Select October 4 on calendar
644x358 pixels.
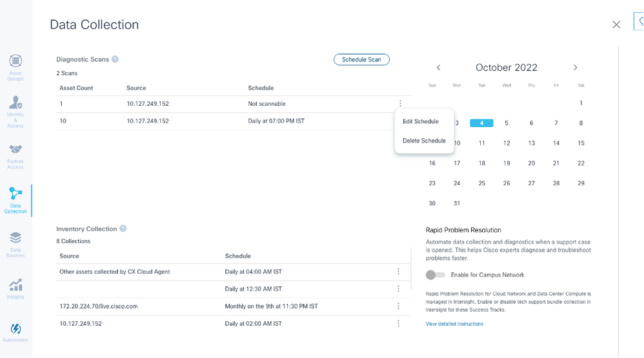tap(481, 123)
